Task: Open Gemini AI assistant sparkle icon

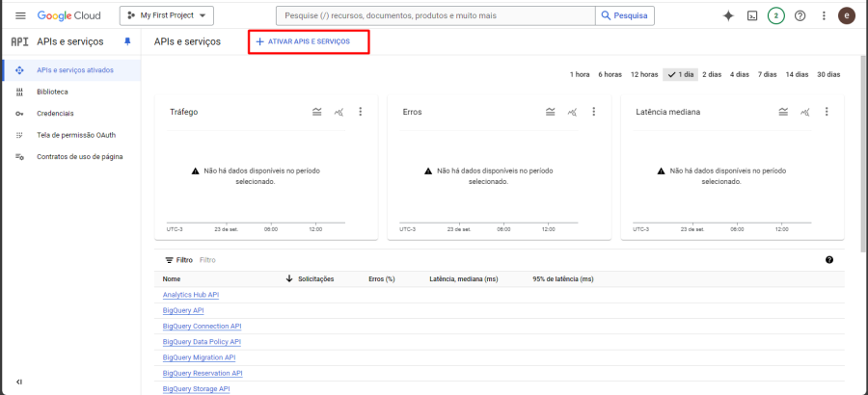Action: (728, 15)
